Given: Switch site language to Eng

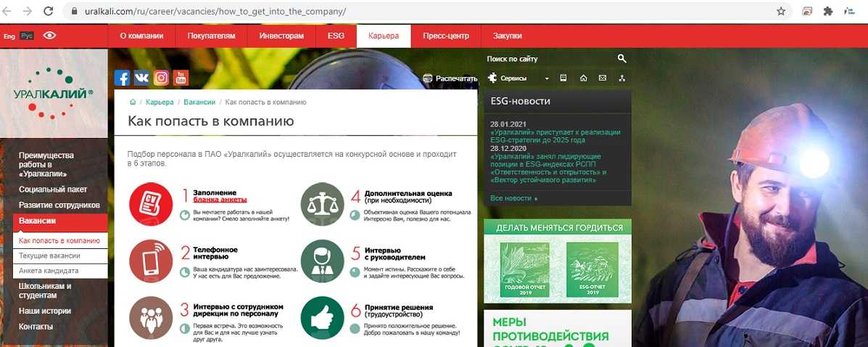Looking at the screenshot, I should pos(9,36).
